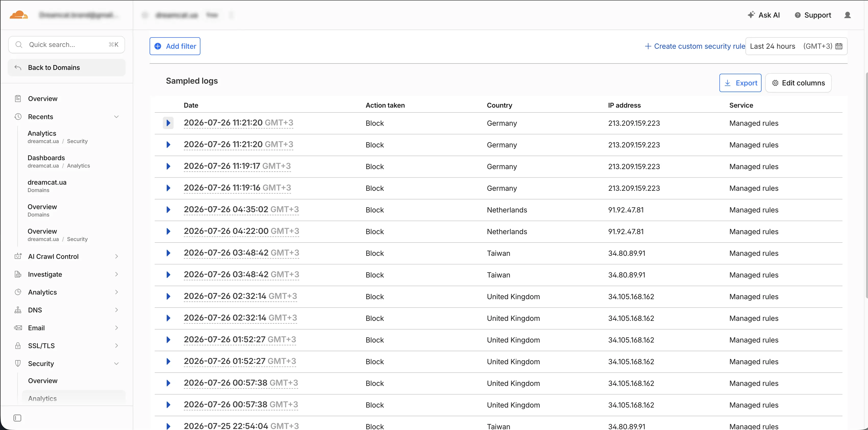The height and width of the screenshot is (430, 868).
Task: Click the IP address column header
Action: [x=624, y=105]
